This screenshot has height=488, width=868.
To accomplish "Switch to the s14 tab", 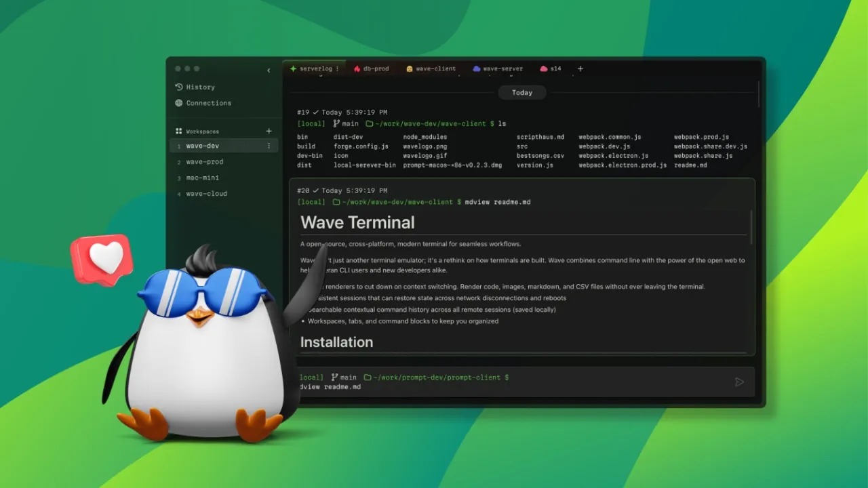I will 551,68.
